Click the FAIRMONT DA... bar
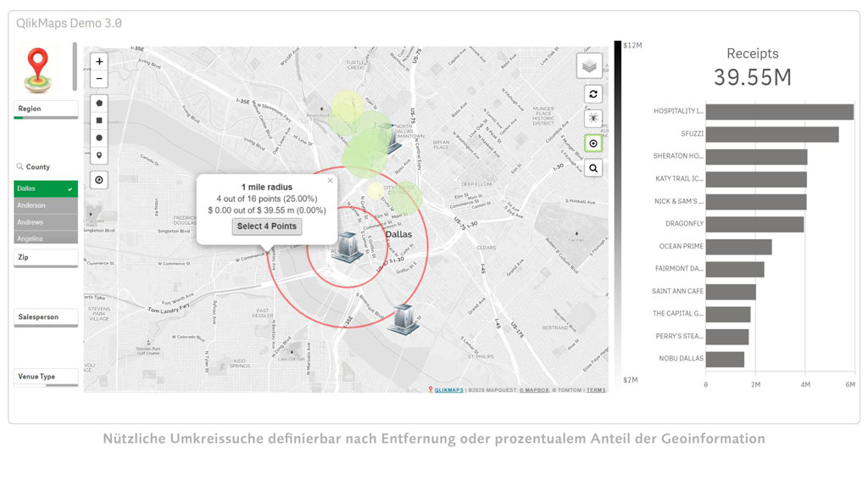The height and width of the screenshot is (481, 868). (735, 269)
